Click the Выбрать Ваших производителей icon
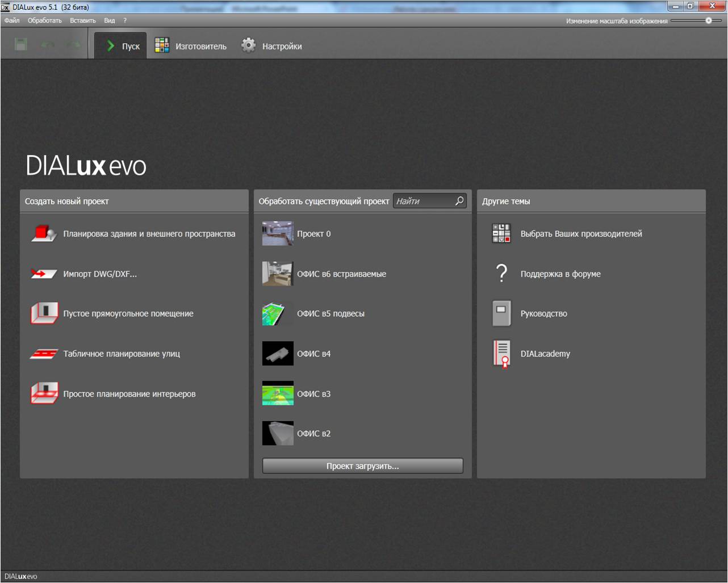Viewport: 728px width, 583px height. [501, 233]
